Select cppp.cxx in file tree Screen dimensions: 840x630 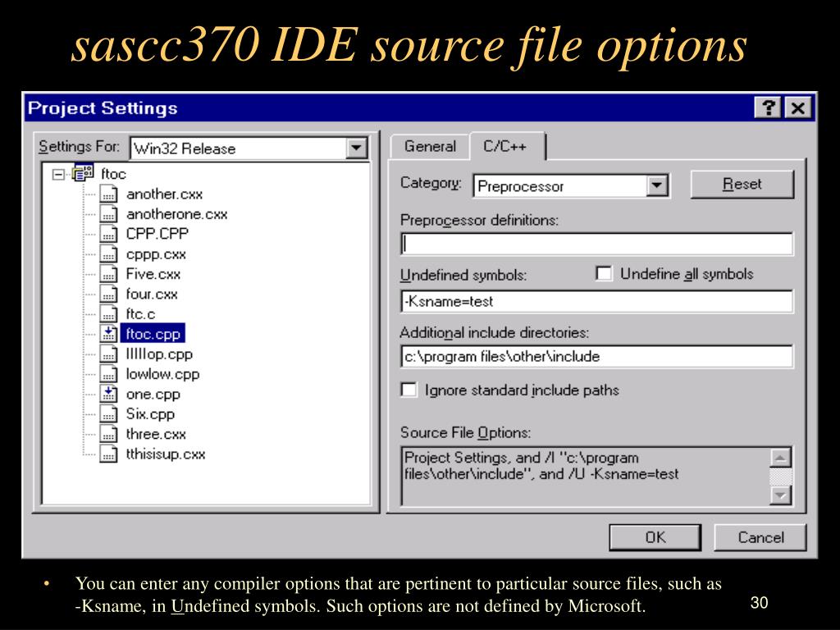coord(156,254)
